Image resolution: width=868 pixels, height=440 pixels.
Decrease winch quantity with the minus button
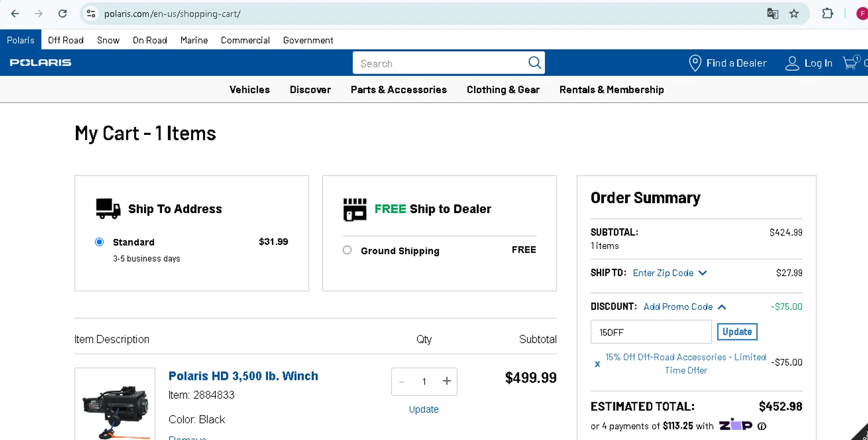[402, 382]
